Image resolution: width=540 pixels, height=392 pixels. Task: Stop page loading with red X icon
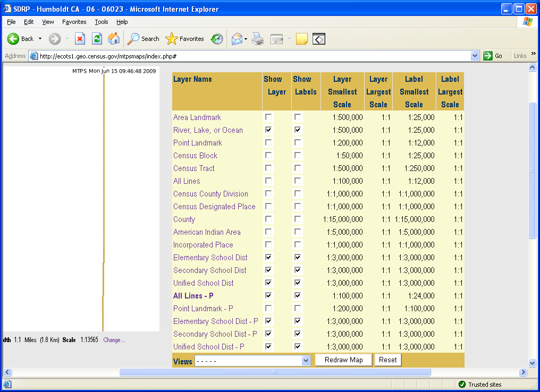coord(80,39)
